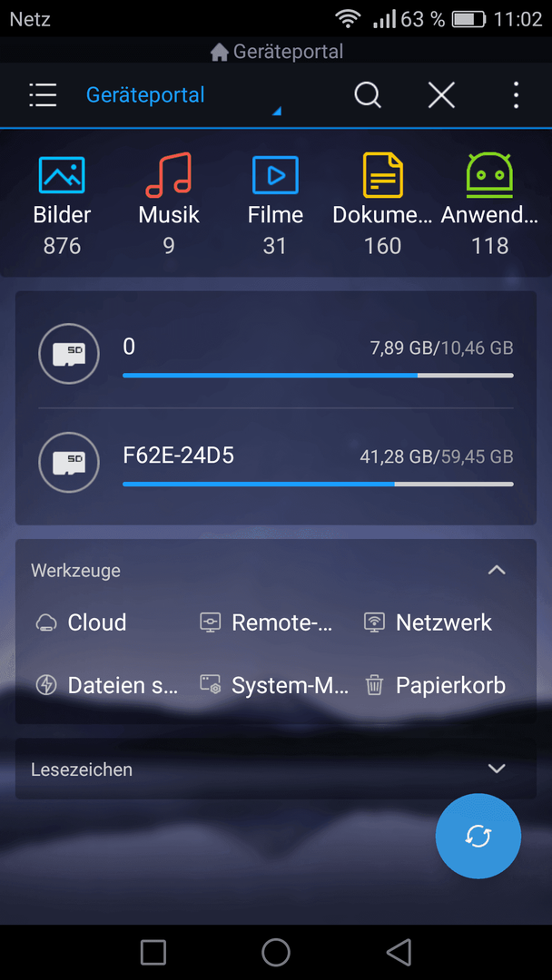Tap the F62E-24D5 storage usage bar
The width and height of the screenshot is (552, 980).
click(318, 484)
